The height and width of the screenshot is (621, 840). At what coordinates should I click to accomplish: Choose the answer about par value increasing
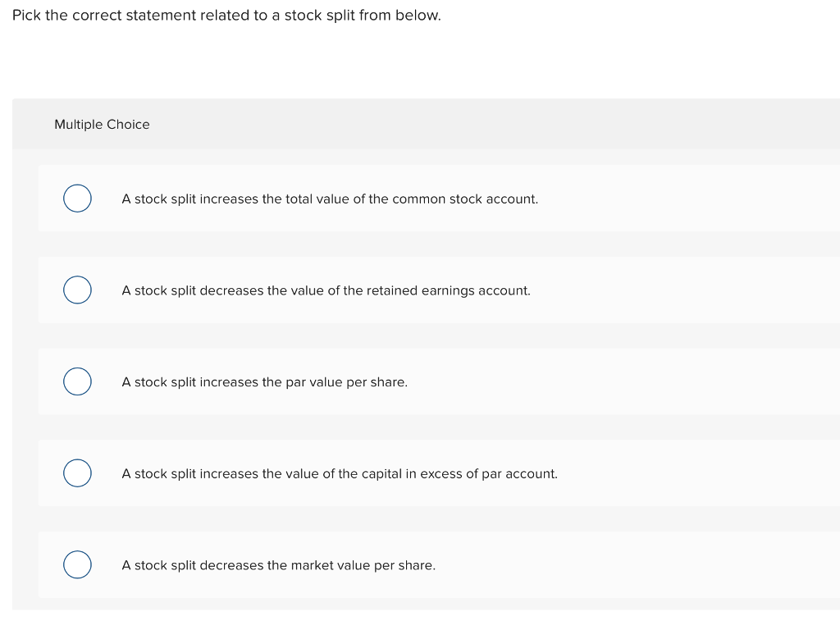point(264,382)
